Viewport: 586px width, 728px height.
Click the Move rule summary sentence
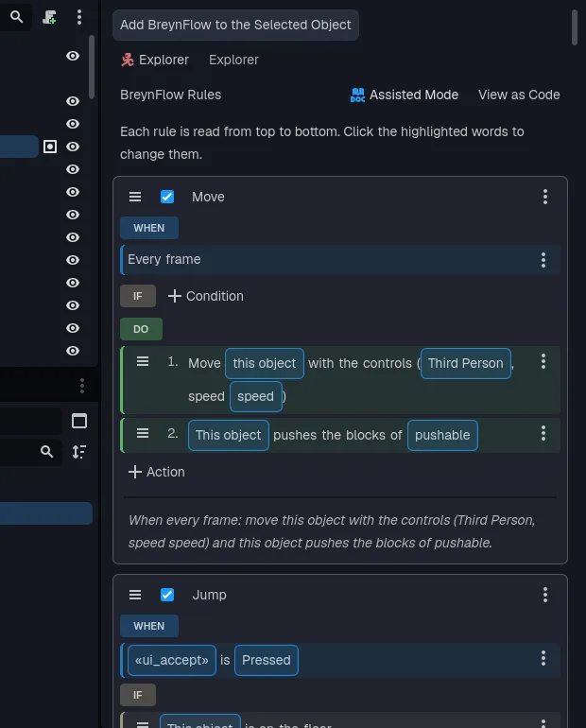point(332,531)
